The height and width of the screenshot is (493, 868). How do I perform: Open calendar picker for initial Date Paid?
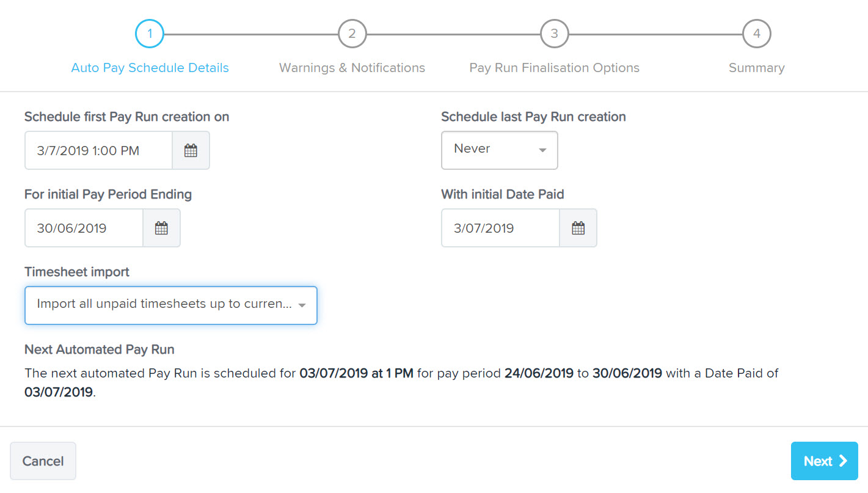(x=578, y=228)
